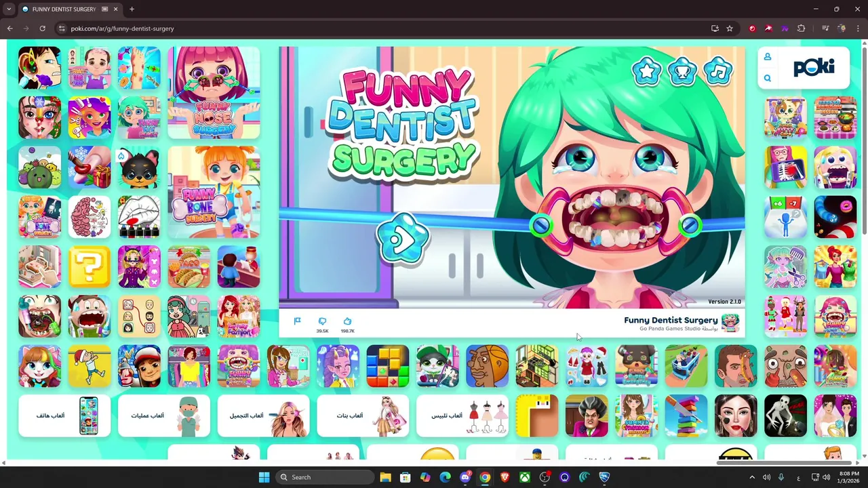
Task: Open File Explorer from the taskbar
Action: point(385,477)
